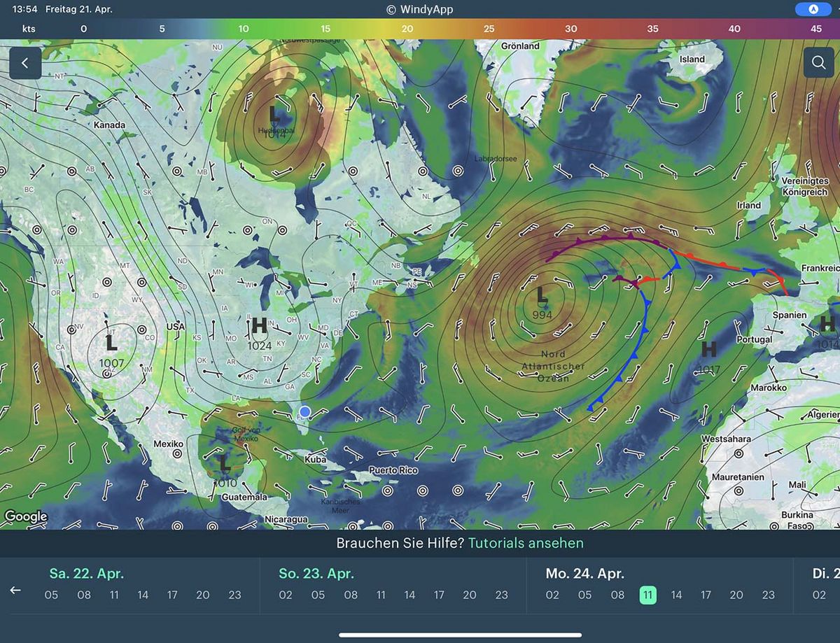The image size is (840, 643).
Task: Tap the Mexiko map label
Action: tap(168, 444)
